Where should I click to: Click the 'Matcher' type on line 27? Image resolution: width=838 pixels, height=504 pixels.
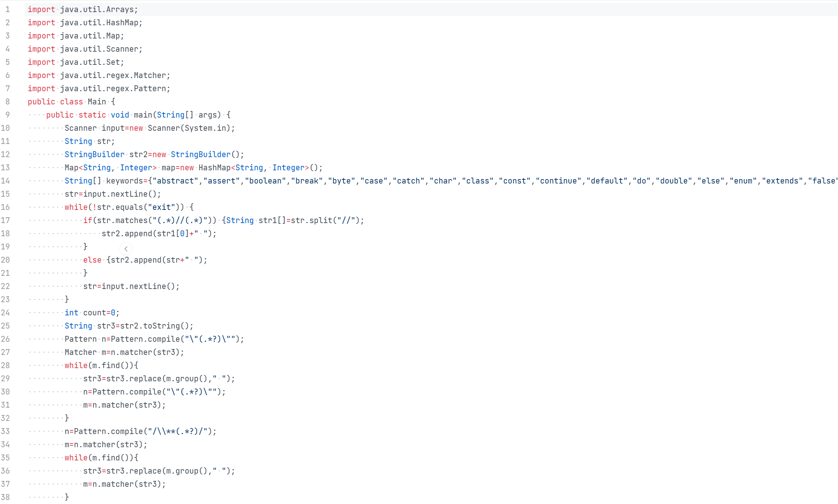[x=81, y=352]
